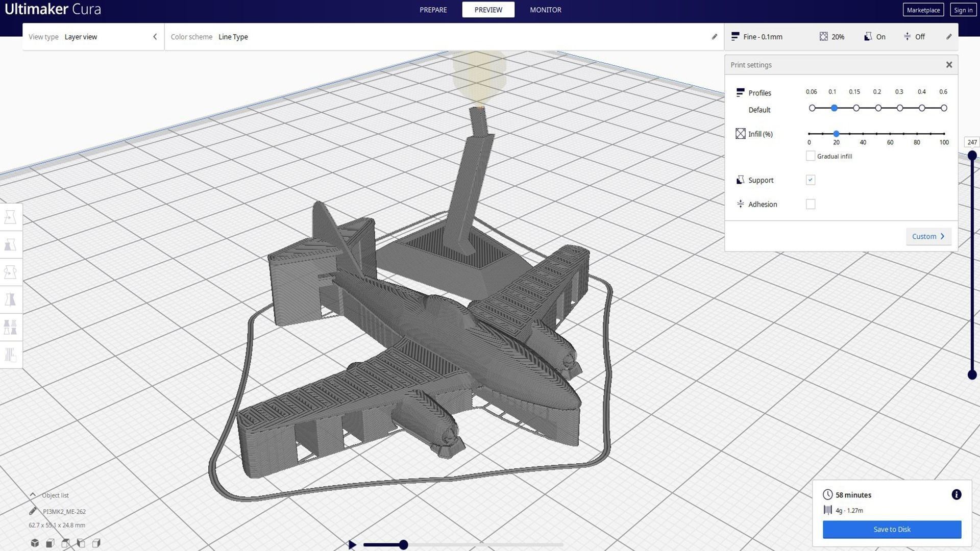Click the 58 minutes print time text

pos(853,495)
